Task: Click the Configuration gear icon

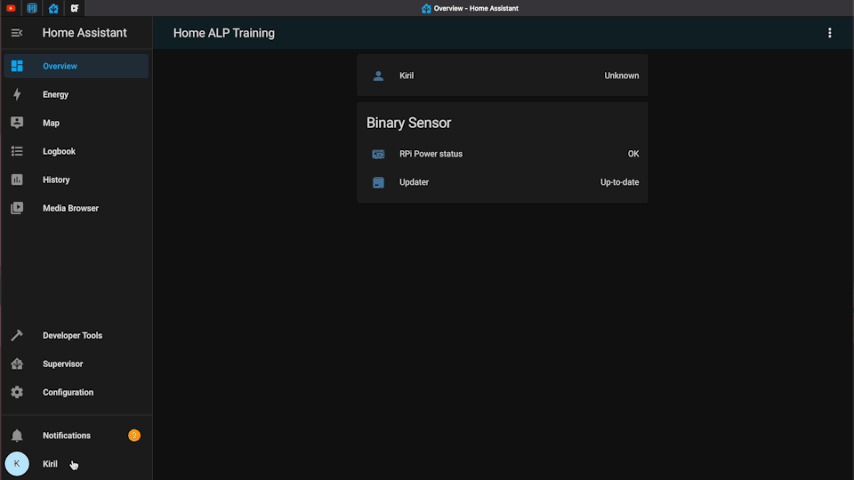Action: (17, 392)
